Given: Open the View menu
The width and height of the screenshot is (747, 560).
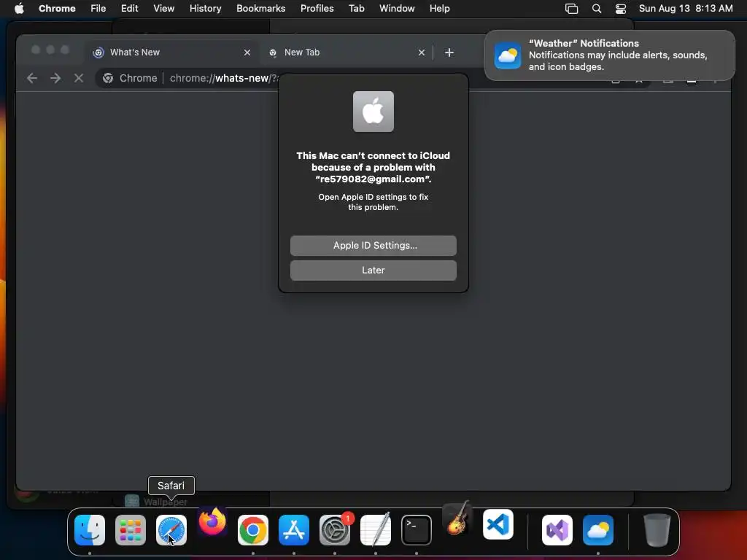Looking at the screenshot, I should click(164, 9).
